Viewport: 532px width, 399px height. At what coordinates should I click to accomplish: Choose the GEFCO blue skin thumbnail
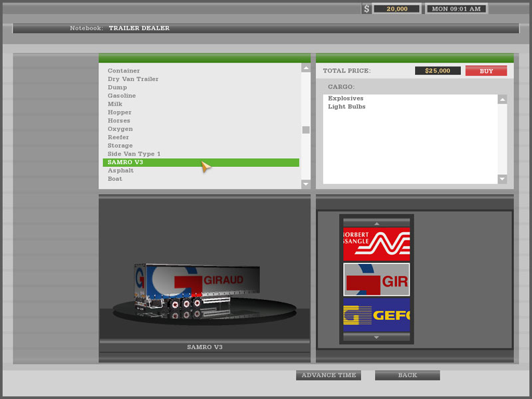click(x=376, y=315)
